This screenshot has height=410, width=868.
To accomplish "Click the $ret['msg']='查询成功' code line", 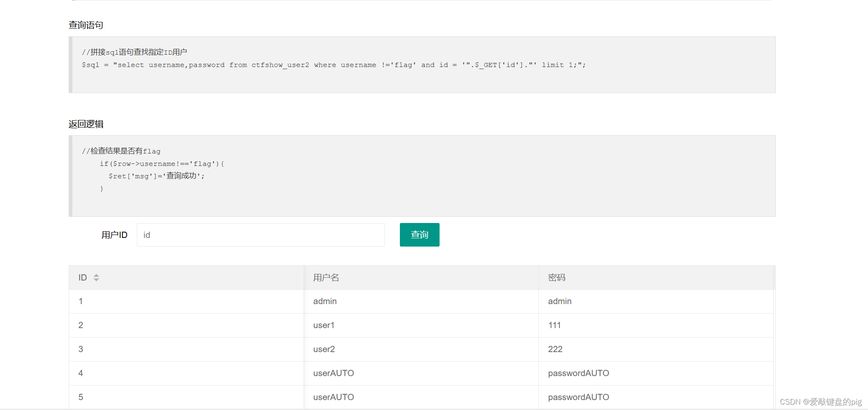I will coord(157,176).
